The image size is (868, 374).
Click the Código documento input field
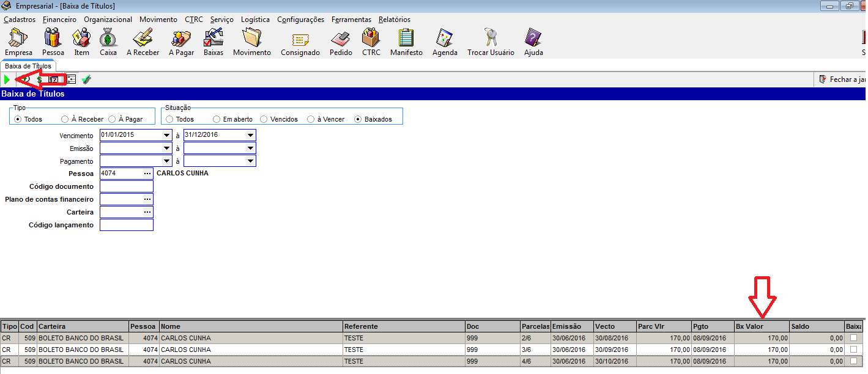pos(126,186)
